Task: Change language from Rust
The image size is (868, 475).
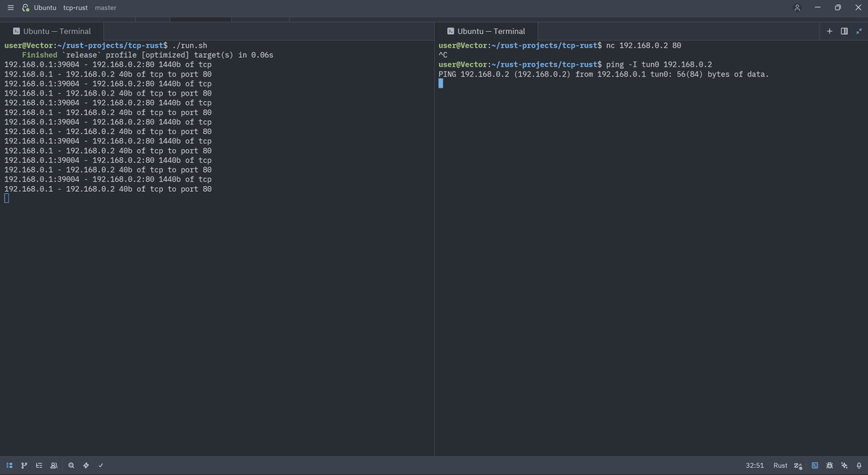Action: (780, 466)
